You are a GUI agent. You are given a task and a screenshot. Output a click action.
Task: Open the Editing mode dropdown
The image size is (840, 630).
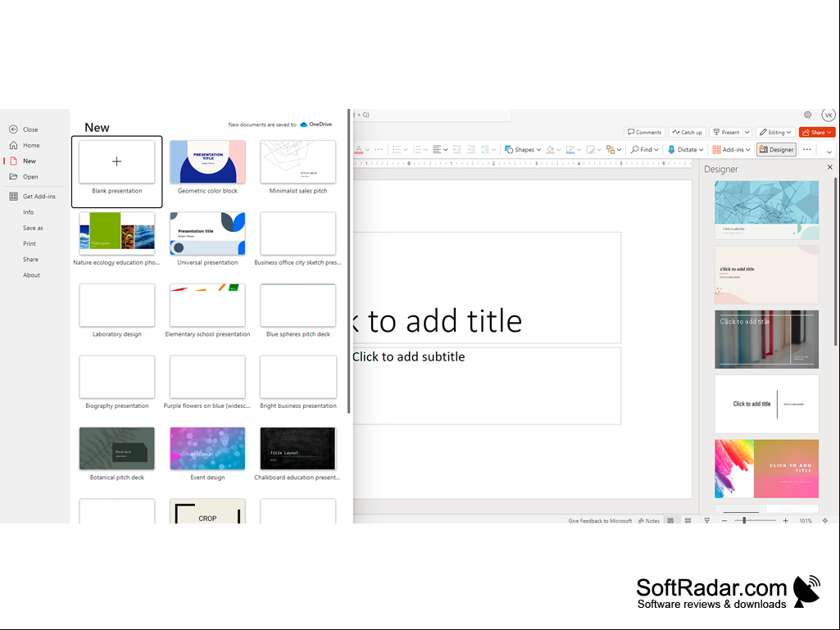[x=775, y=133]
